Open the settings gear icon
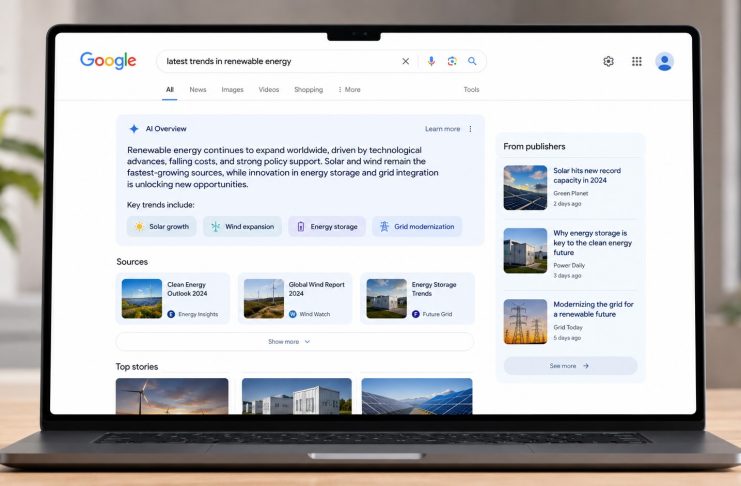The height and width of the screenshot is (486, 741). (x=608, y=61)
